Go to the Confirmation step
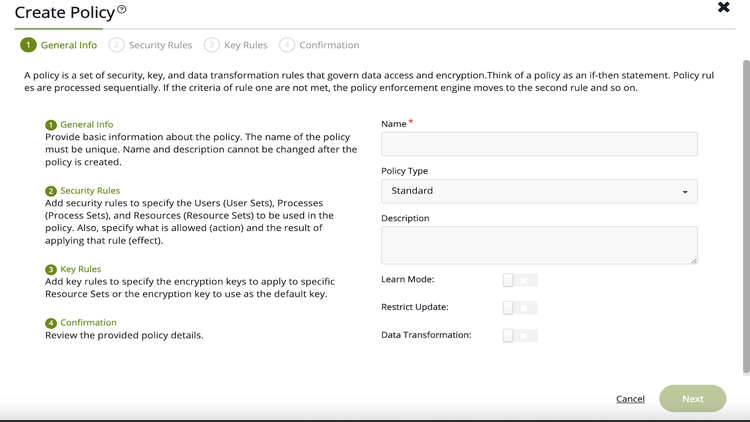750x422 pixels. [319, 45]
